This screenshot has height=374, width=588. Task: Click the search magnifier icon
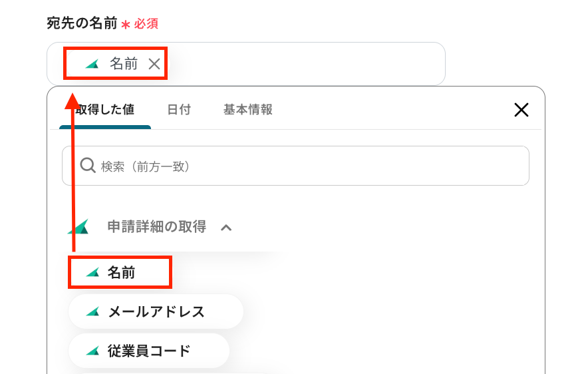pyautogui.click(x=88, y=166)
